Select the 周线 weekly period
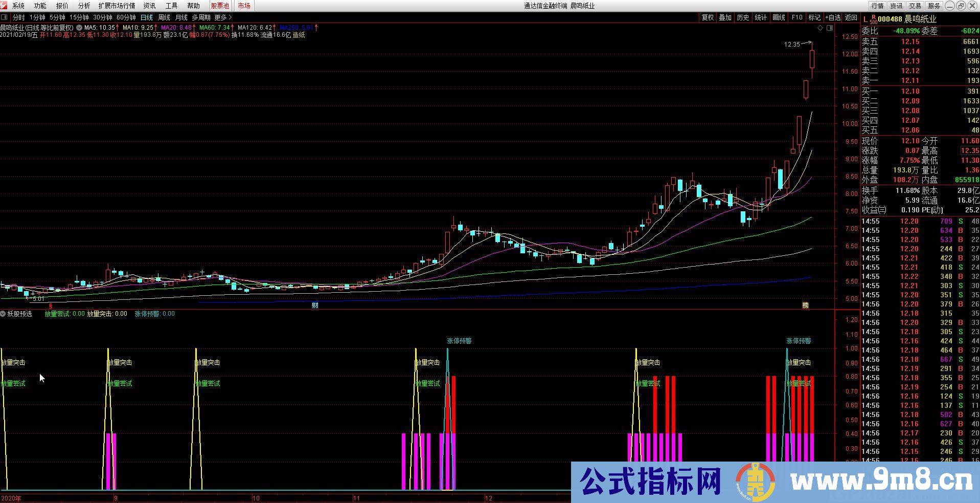 [x=164, y=17]
